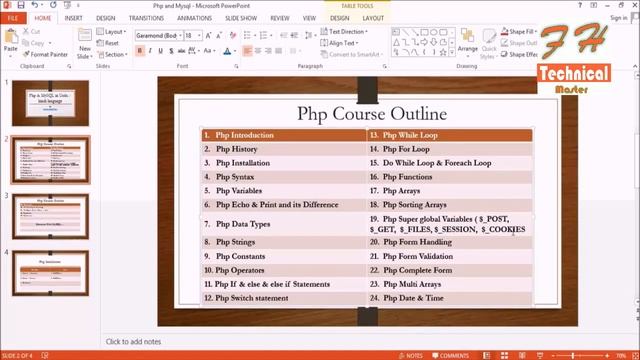The image size is (640, 360).
Task: Select the oval shape in shapes gallery
Action: 433,32
